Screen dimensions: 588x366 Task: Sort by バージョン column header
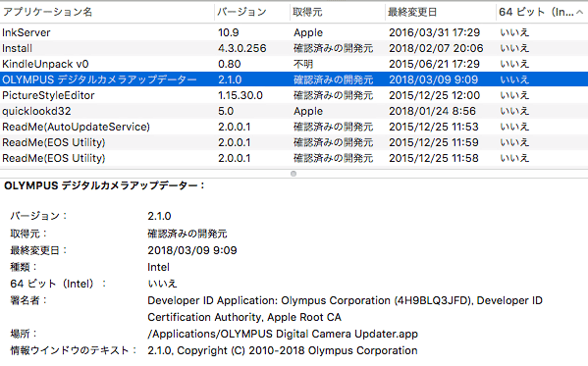252,12
